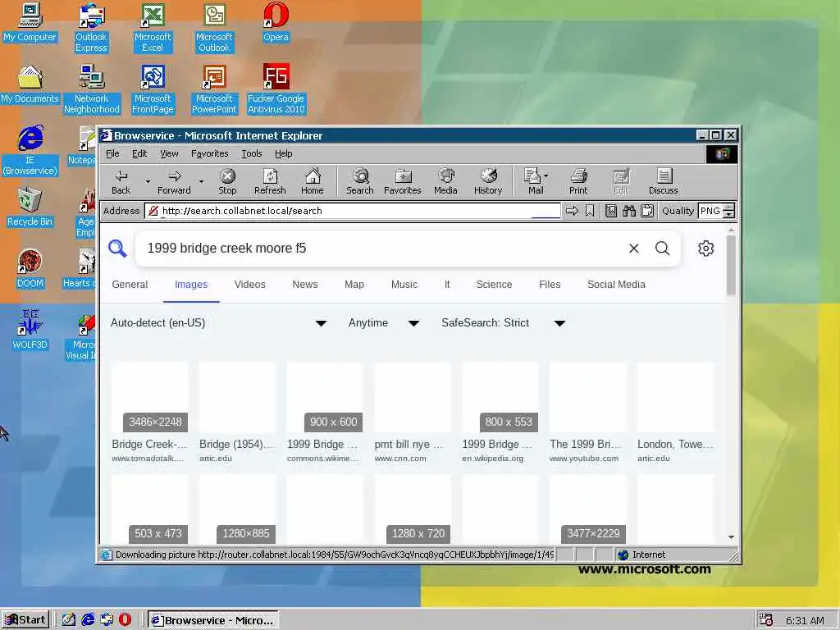Image resolution: width=840 pixels, height=630 pixels.
Task: Go to the Home page
Action: click(x=313, y=181)
